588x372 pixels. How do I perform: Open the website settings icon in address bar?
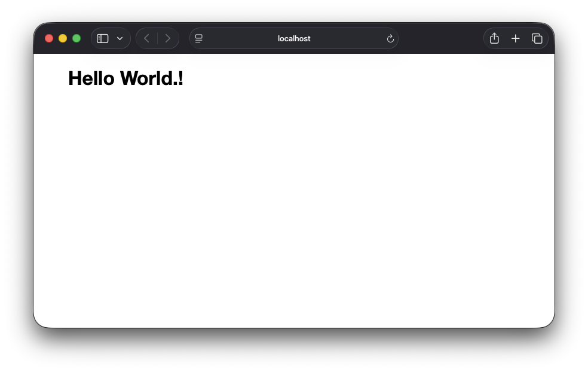tap(198, 38)
